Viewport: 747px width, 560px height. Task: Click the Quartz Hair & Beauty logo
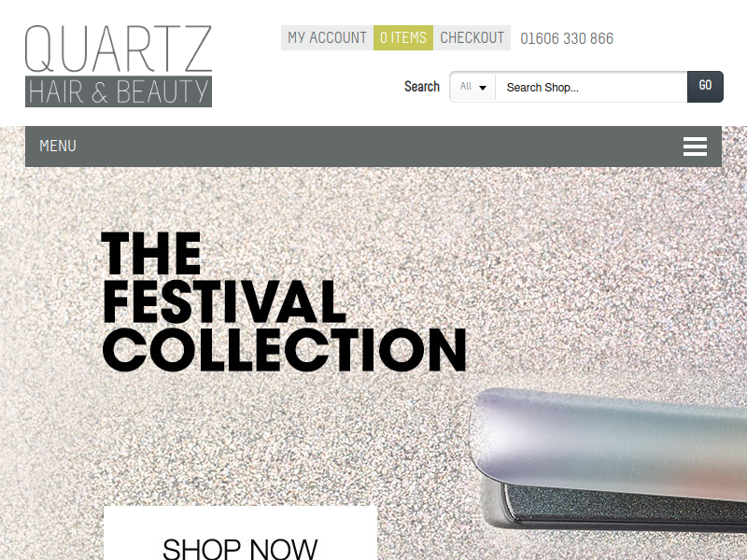pyautogui.click(x=119, y=65)
